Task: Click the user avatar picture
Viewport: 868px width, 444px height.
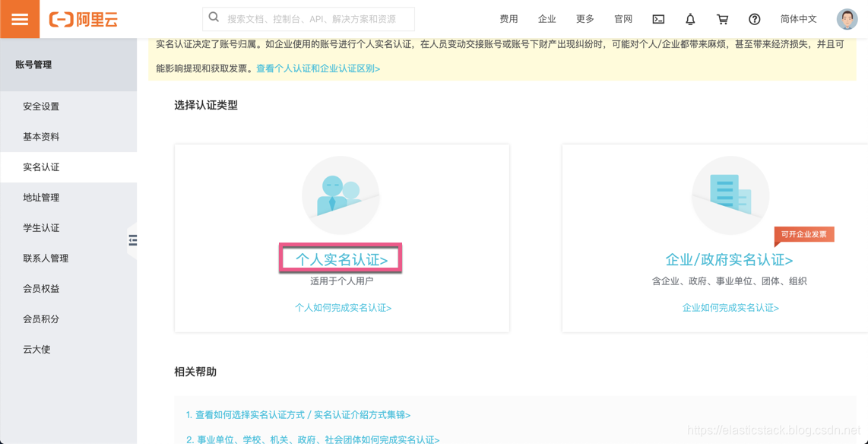Action: 847,19
